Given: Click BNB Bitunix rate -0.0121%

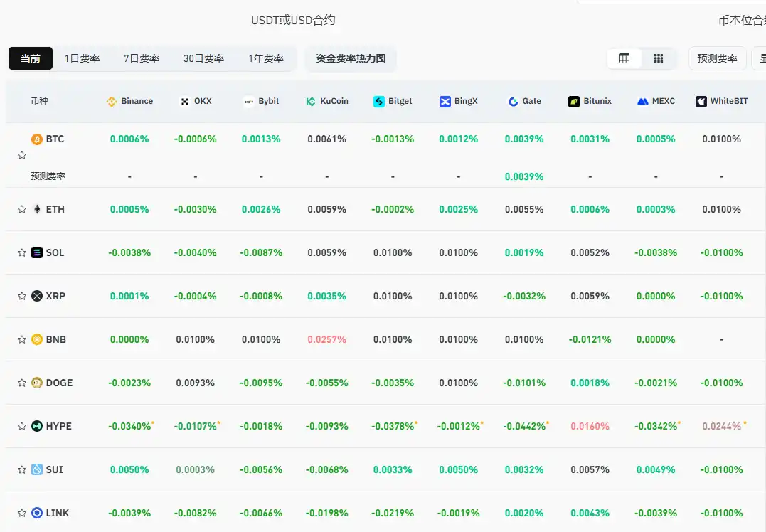Looking at the screenshot, I should click(590, 339).
